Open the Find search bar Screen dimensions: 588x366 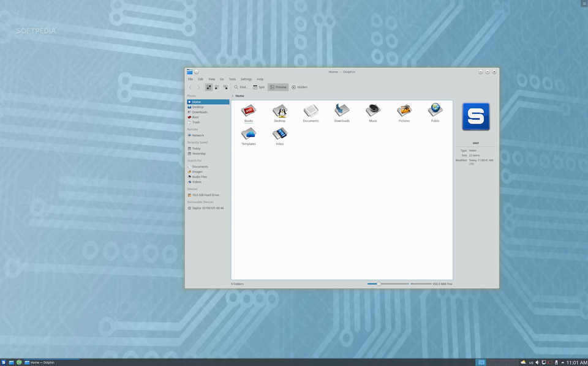242,87
